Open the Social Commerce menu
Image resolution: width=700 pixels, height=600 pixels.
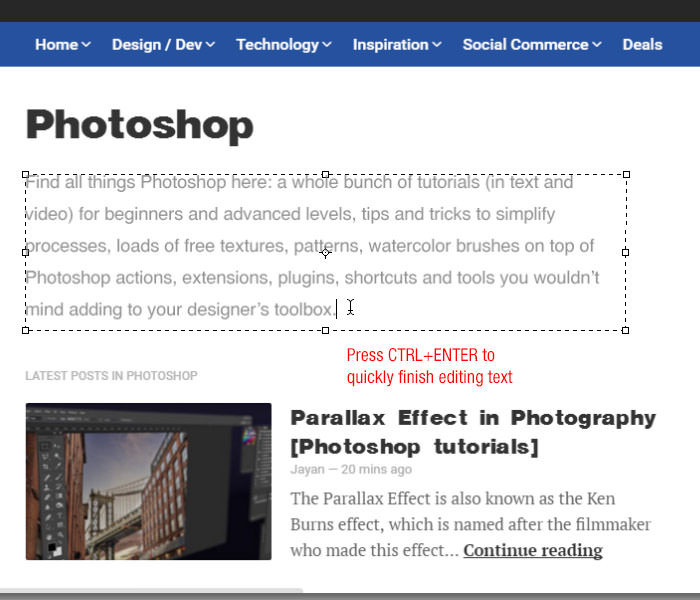pos(532,45)
